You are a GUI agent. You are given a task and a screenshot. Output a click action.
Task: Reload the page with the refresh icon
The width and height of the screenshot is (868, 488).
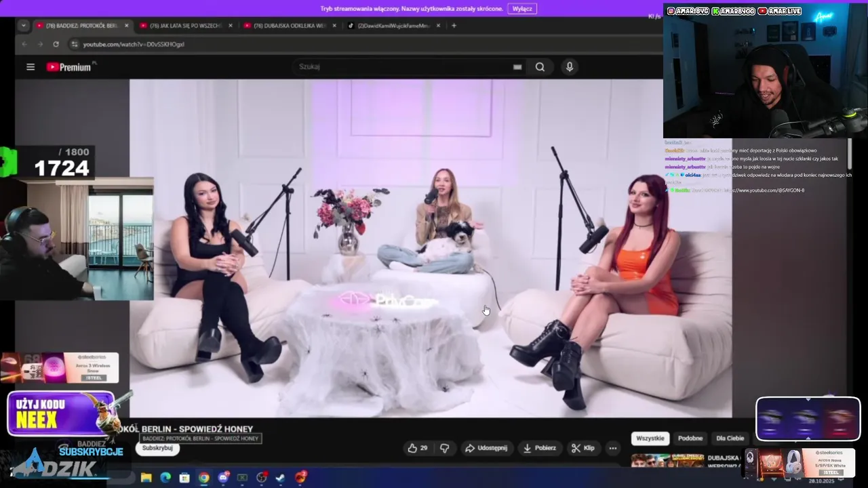tap(56, 44)
